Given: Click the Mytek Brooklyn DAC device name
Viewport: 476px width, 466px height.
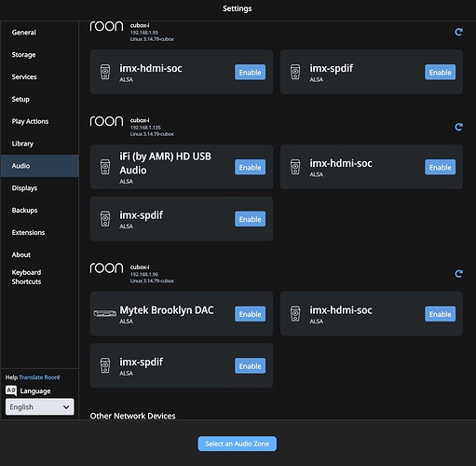Looking at the screenshot, I should coord(167,310).
